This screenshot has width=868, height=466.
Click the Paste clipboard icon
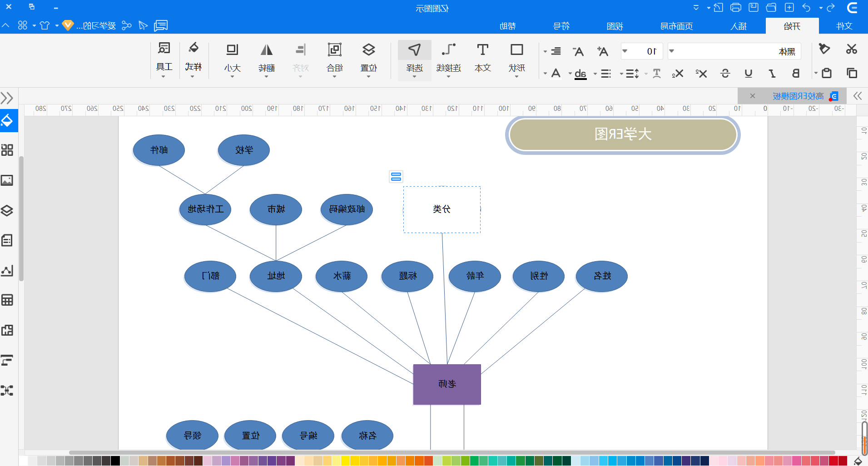click(x=827, y=73)
